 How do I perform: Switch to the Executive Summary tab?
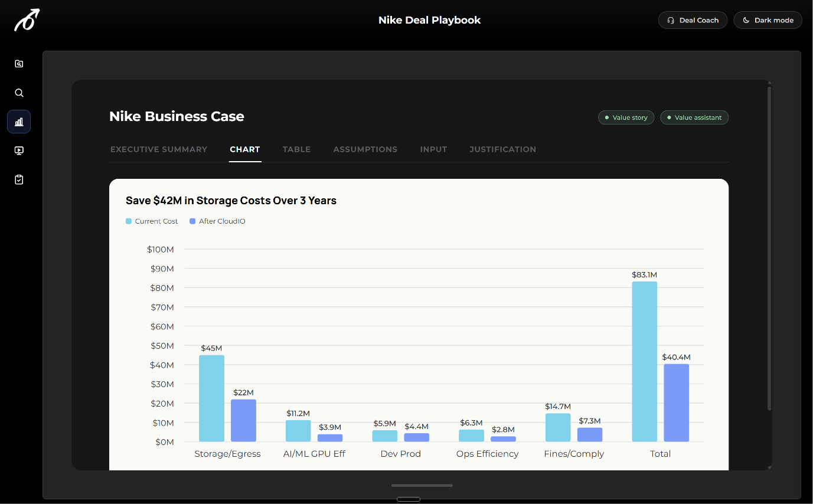pos(159,149)
